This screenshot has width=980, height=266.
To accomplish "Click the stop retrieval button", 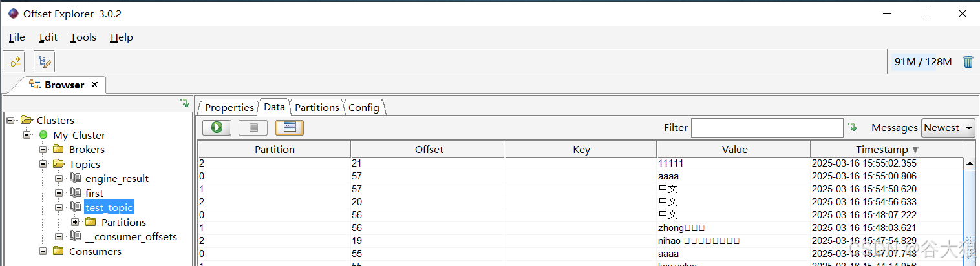I will coord(253,128).
